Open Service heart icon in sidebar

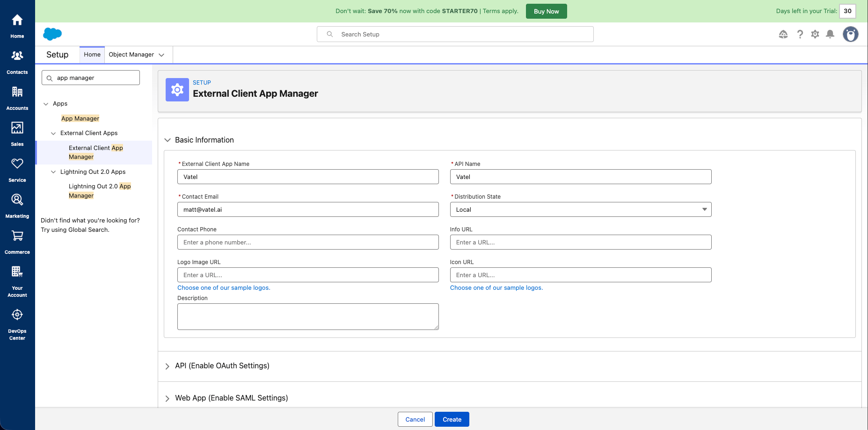(x=17, y=164)
